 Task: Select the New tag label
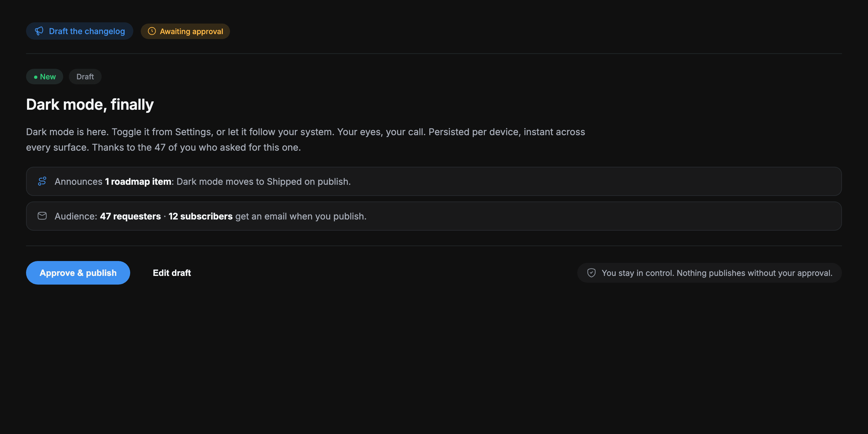[x=45, y=77]
